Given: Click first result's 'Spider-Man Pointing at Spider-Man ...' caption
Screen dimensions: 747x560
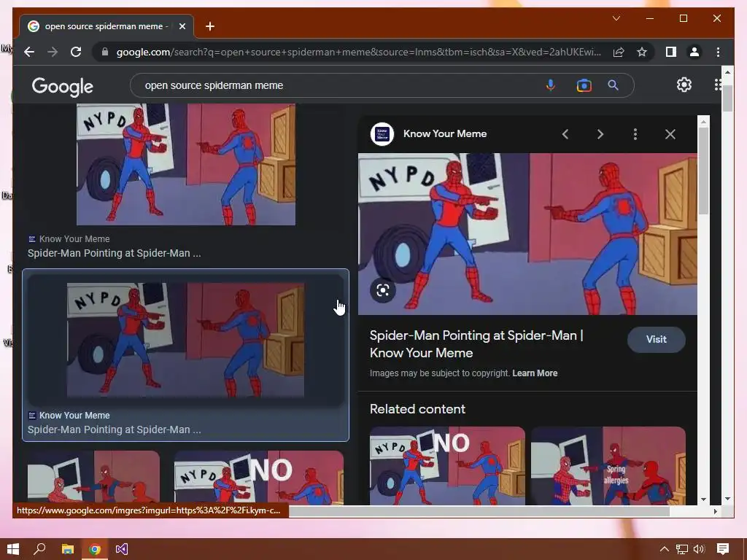Looking at the screenshot, I should (115, 253).
